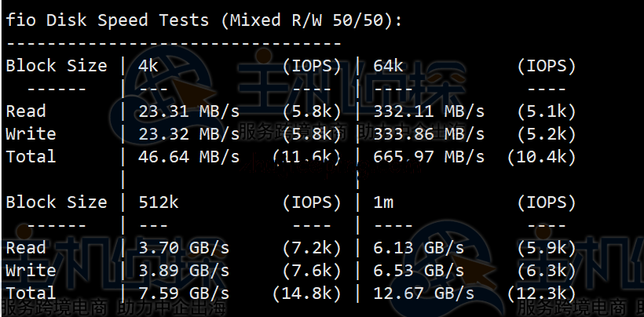Click the 512k block size header
Image resolution: width=644 pixels, height=317 pixels.
159,202
